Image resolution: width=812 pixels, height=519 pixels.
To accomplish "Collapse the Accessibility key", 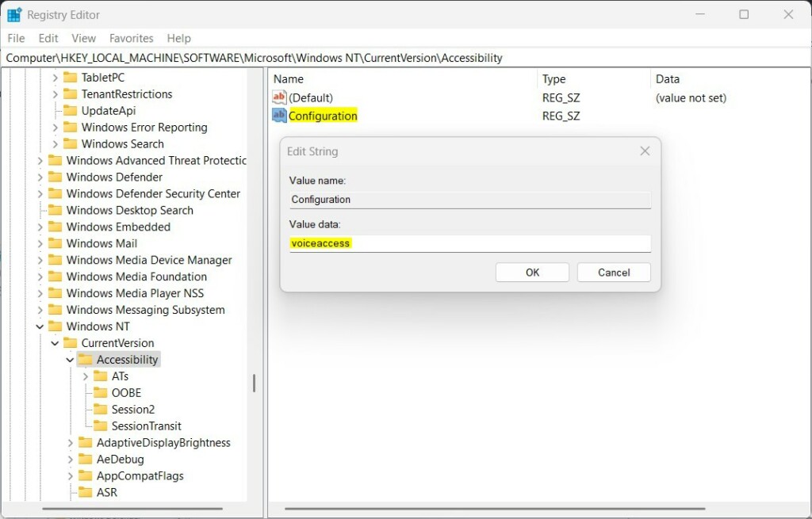I will pos(70,360).
